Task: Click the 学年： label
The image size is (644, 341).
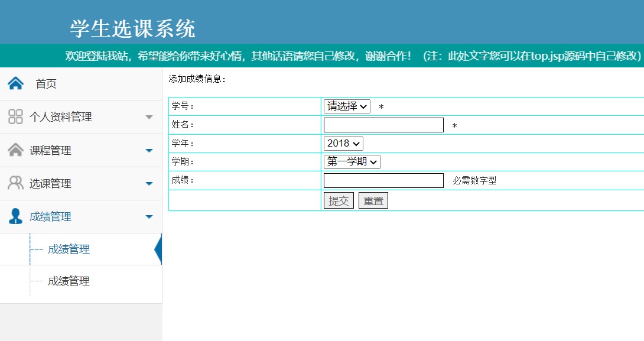Action: pos(183,144)
